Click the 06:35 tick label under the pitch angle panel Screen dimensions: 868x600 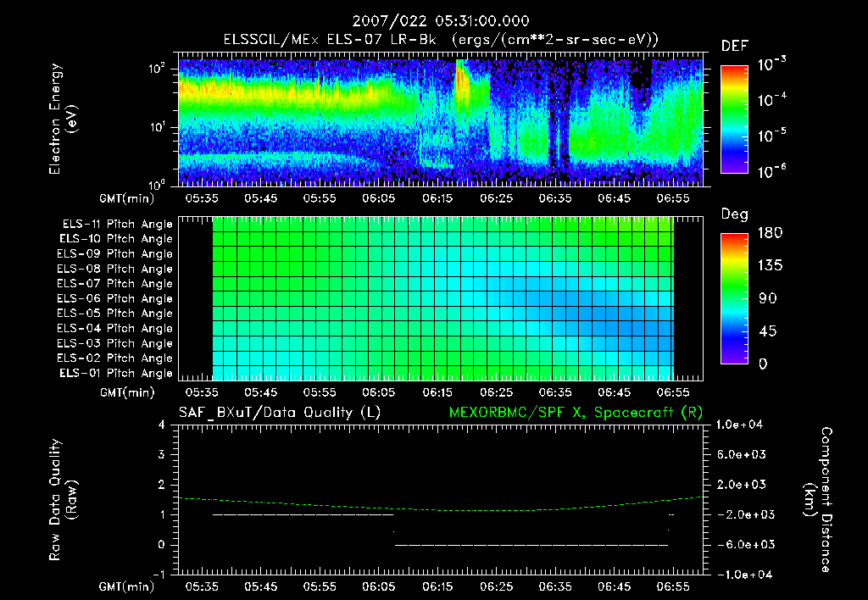pos(555,392)
